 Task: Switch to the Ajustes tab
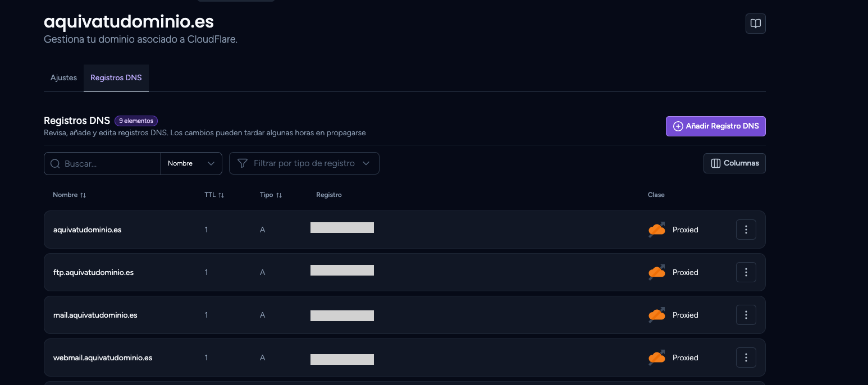(63, 77)
